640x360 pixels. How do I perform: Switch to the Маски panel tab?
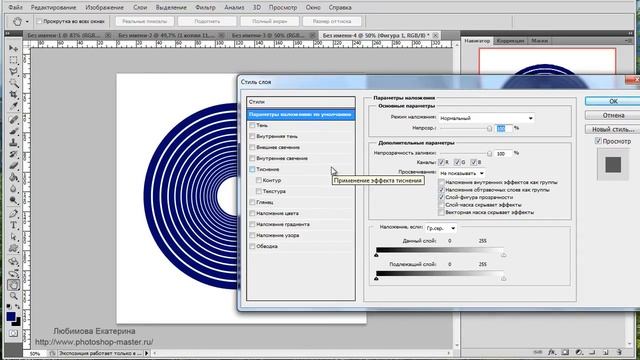pos(540,41)
